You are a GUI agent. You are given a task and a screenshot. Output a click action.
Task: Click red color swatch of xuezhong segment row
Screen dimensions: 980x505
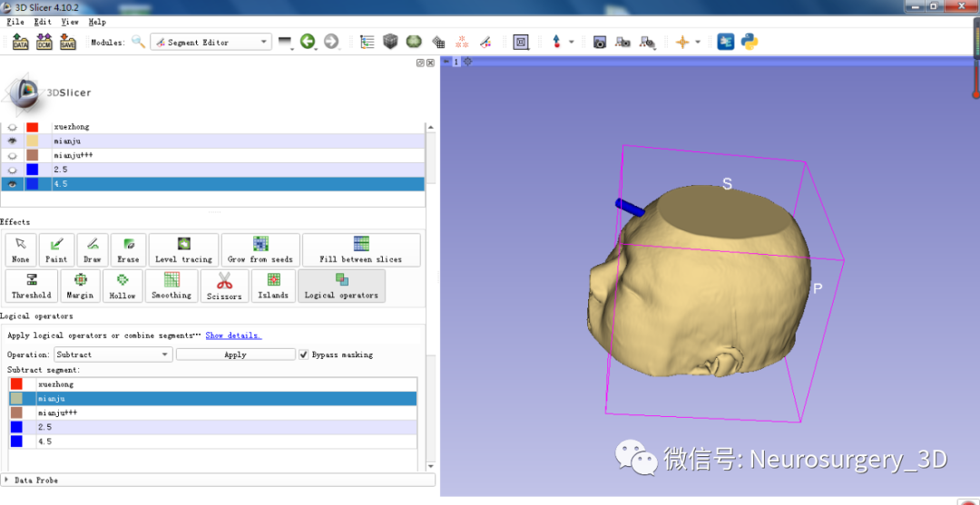coord(33,127)
